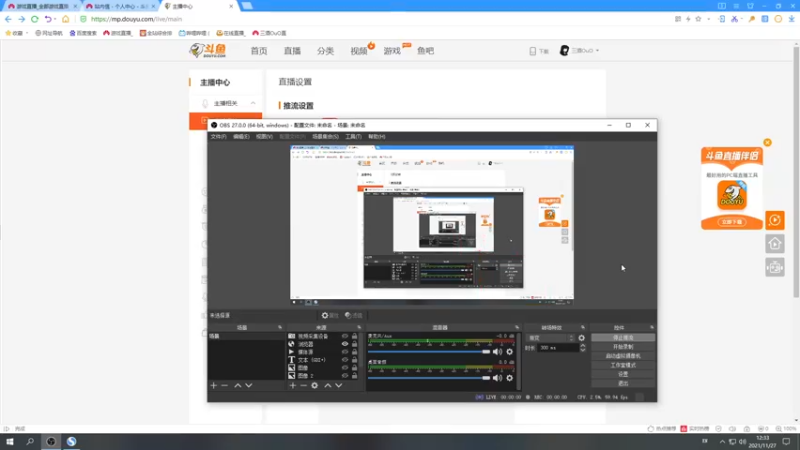The image size is (800, 450).
Task: Toggle visibility of 视频采集设备 source
Action: point(345,336)
